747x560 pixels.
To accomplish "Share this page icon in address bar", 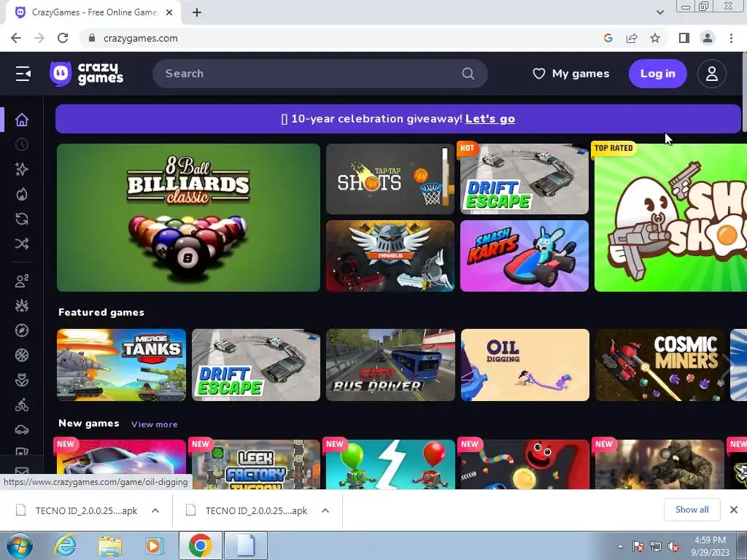I will click(632, 38).
